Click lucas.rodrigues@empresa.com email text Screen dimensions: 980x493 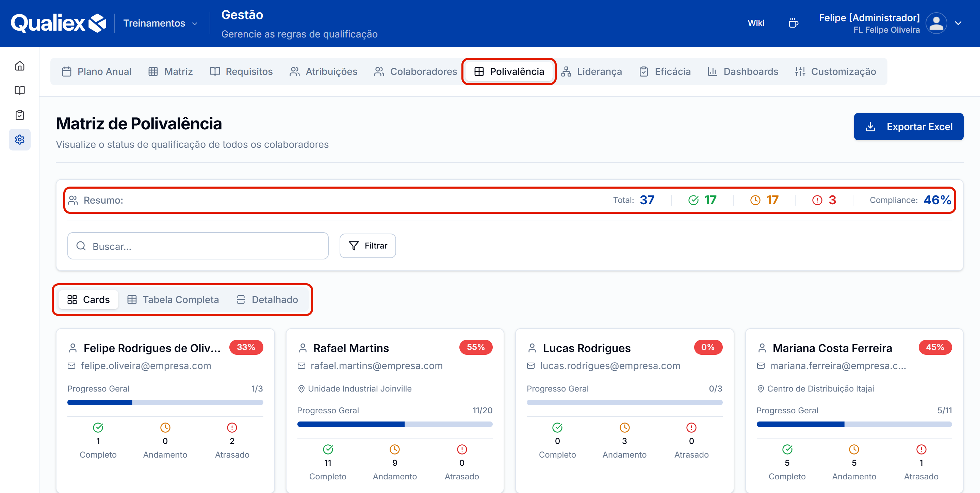tap(610, 366)
